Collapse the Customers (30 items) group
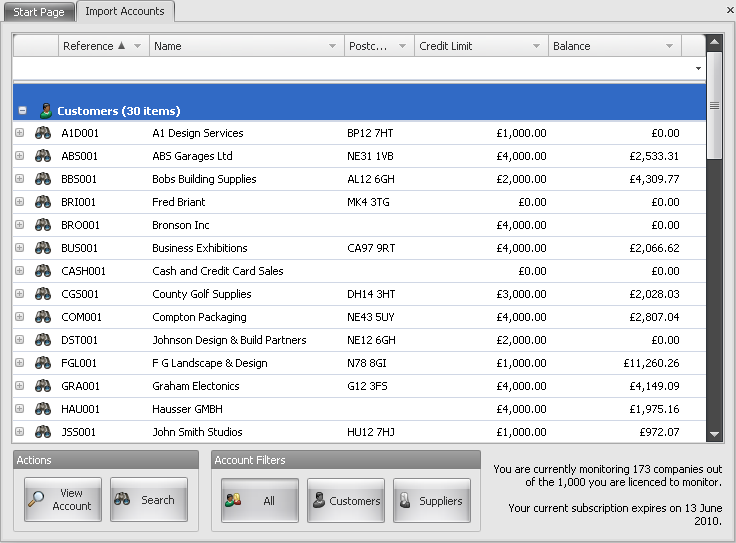The width and height of the screenshot is (736, 543). (23, 111)
